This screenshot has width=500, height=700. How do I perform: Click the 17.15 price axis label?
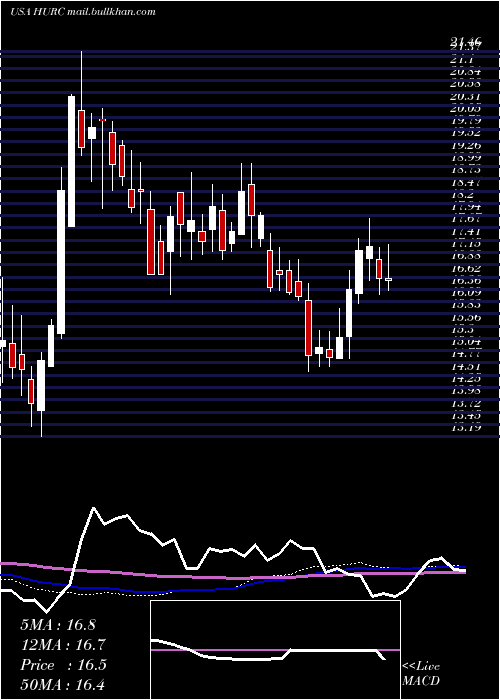tap(466, 244)
